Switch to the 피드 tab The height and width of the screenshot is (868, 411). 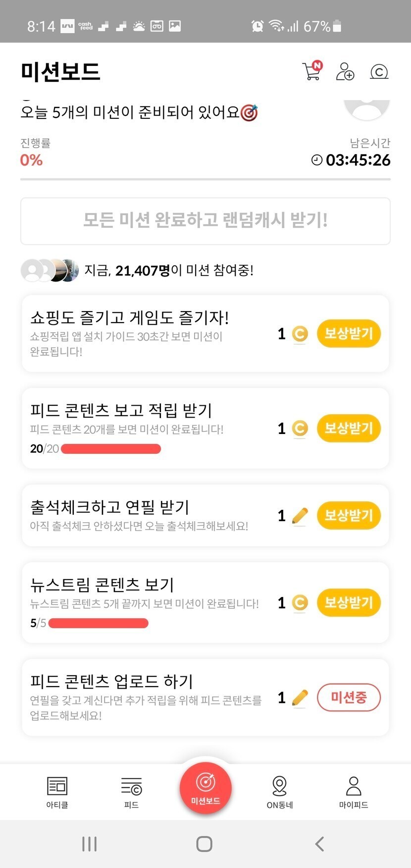pyautogui.click(x=131, y=791)
